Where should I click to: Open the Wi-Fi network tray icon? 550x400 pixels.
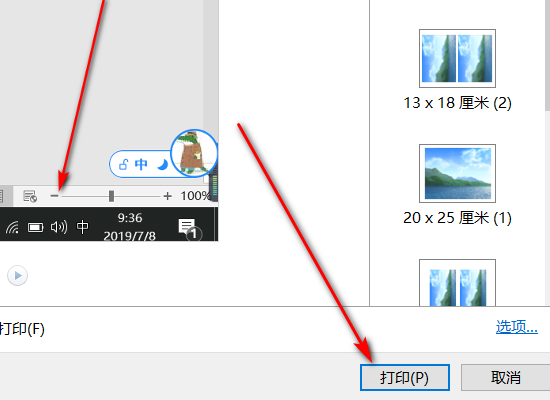click(x=12, y=227)
